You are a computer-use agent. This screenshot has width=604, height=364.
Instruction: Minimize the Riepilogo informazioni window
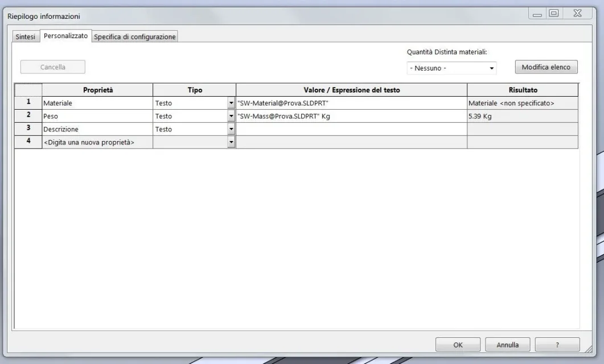pos(537,14)
